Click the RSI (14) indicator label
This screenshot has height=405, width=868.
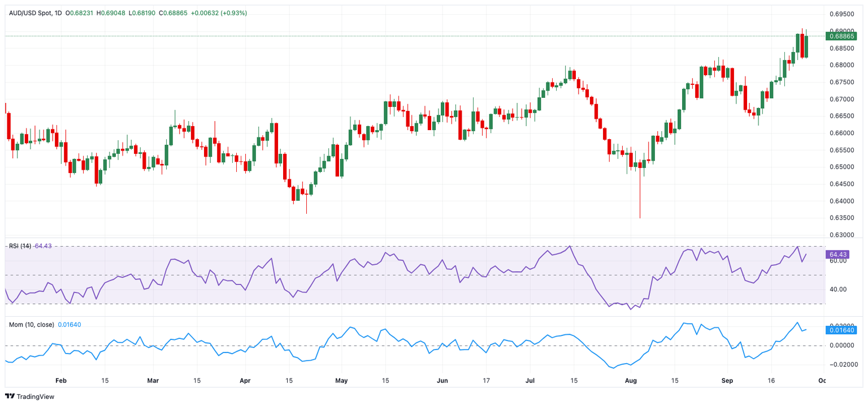pyautogui.click(x=20, y=246)
